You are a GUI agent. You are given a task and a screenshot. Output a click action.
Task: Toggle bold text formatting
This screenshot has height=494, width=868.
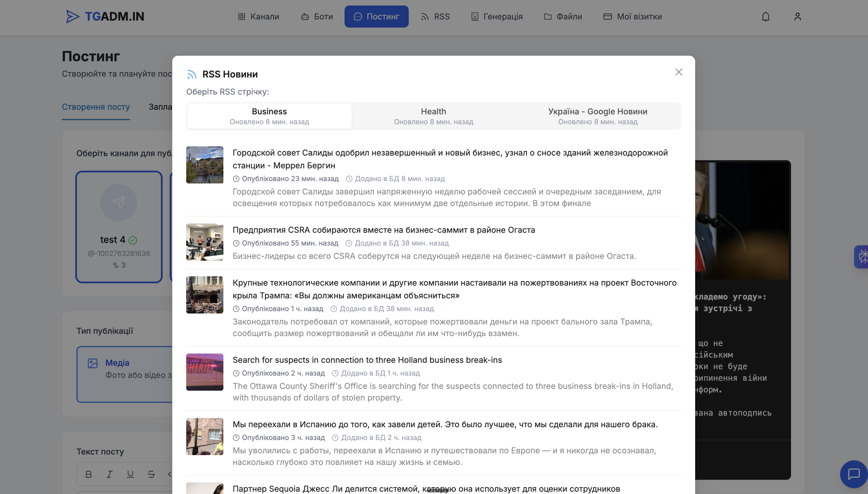click(x=89, y=474)
